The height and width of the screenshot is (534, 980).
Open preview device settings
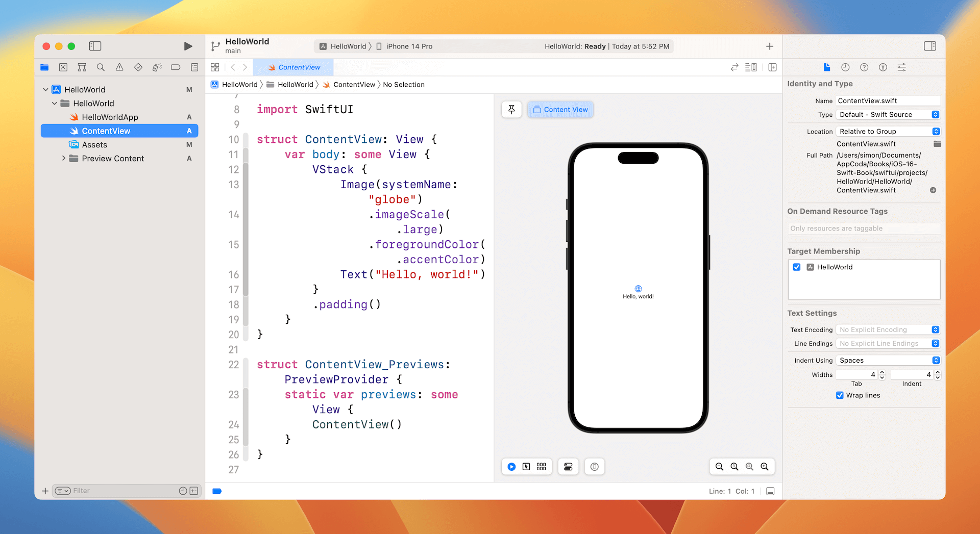pos(568,466)
